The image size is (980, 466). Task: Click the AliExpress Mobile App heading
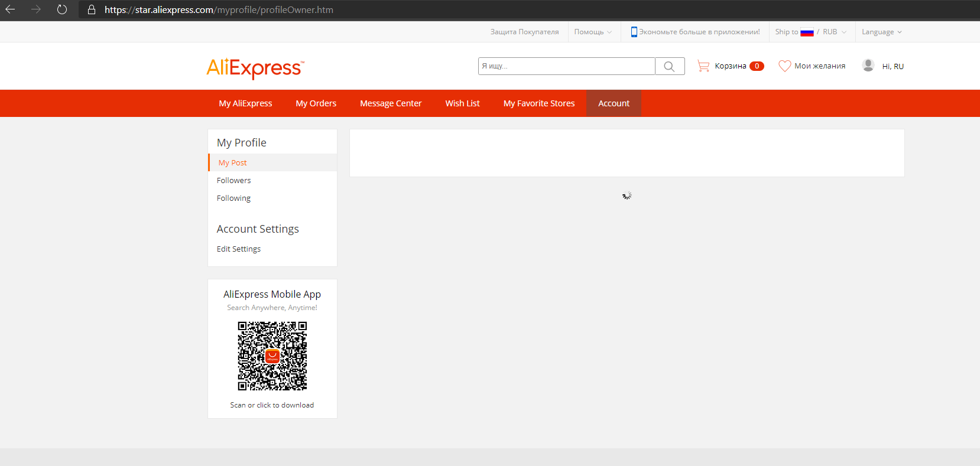pos(272,294)
